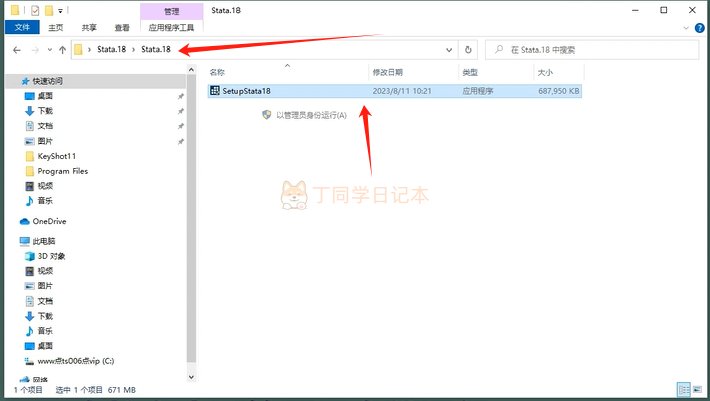Click the SetupStata18 application icon
The height and width of the screenshot is (401, 710).
tap(215, 91)
